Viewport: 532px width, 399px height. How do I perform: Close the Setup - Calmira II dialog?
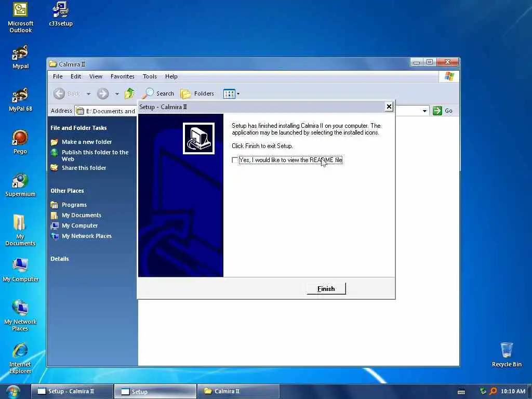point(389,107)
